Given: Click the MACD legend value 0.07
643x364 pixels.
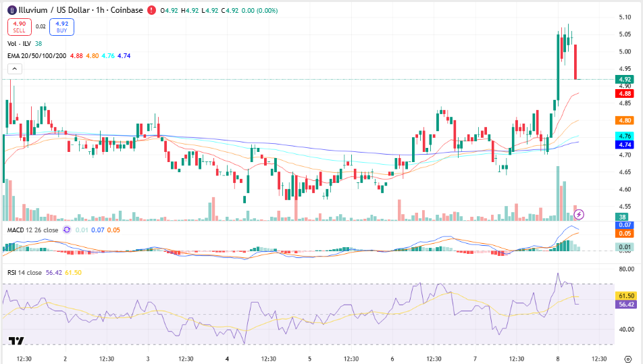Looking at the screenshot, I should click(97, 230).
